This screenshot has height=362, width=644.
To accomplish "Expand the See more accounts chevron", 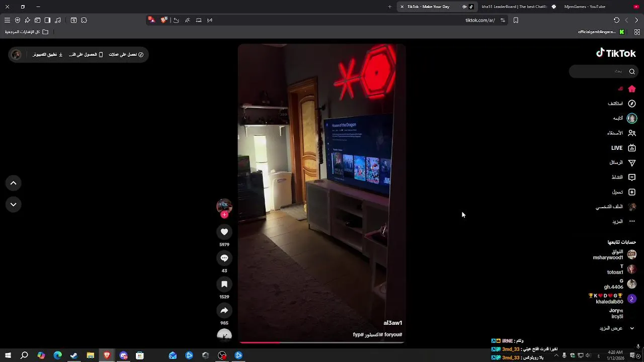I will coord(632,328).
